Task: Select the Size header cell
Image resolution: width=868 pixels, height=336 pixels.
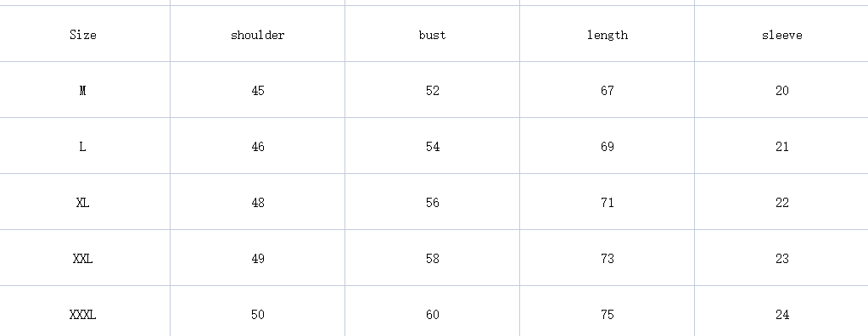Action: click(83, 35)
